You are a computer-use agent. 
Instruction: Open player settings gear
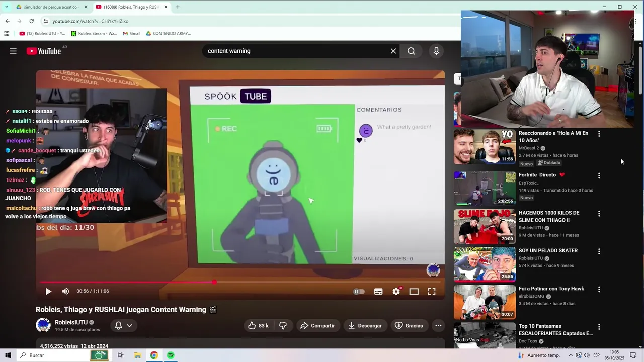tap(396, 291)
